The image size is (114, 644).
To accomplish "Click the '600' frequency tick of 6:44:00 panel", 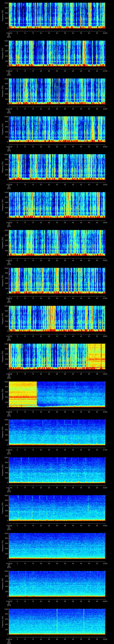I will point(7,581).
